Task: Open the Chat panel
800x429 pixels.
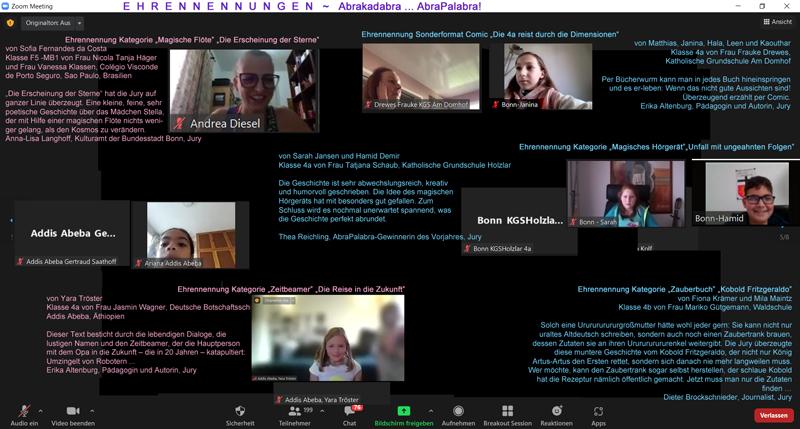Action: click(350, 415)
